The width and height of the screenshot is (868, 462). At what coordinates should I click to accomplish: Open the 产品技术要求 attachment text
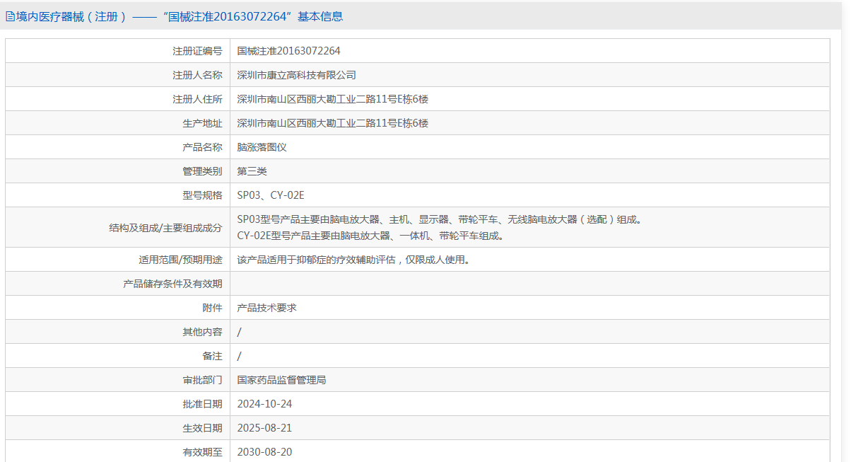click(x=266, y=308)
